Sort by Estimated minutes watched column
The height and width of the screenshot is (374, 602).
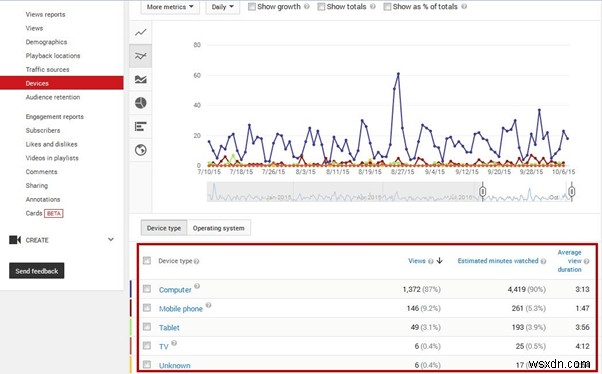[498, 261]
